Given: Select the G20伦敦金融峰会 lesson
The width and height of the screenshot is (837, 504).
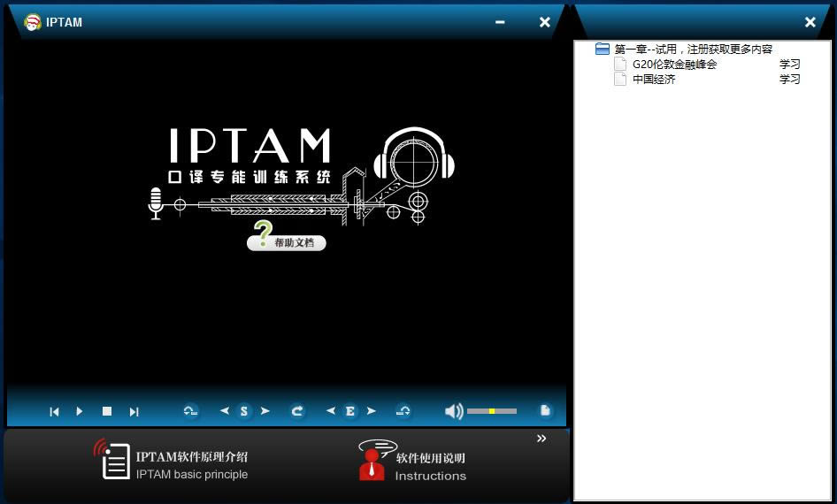Looking at the screenshot, I should click(x=674, y=65).
